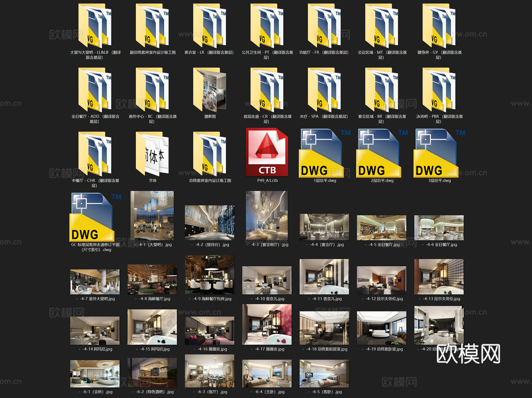This screenshot has height=398, width=532.
Task: Choose the 健身房 - GY folder icon
Action: tap(439, 26)
